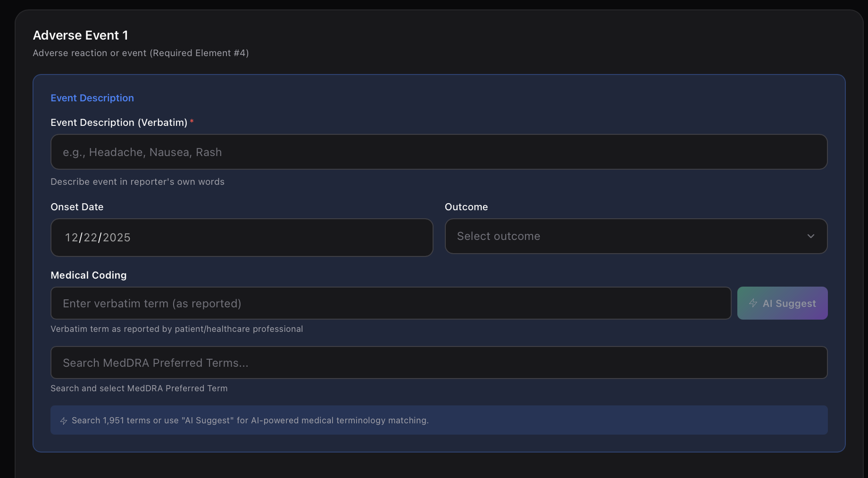This screenshot has width=868, height=478.
Task: Focus the Event Description verbatim field
Action: [439, 152]
